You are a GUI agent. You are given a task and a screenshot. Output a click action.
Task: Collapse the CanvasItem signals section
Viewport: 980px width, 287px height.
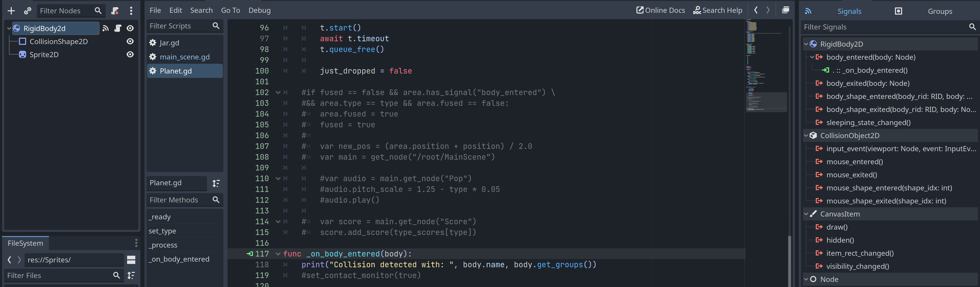tap(806, 214)
